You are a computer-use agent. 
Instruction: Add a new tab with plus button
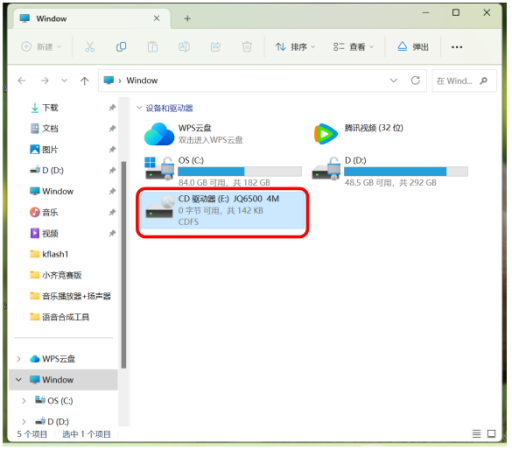tap(187, 19)
